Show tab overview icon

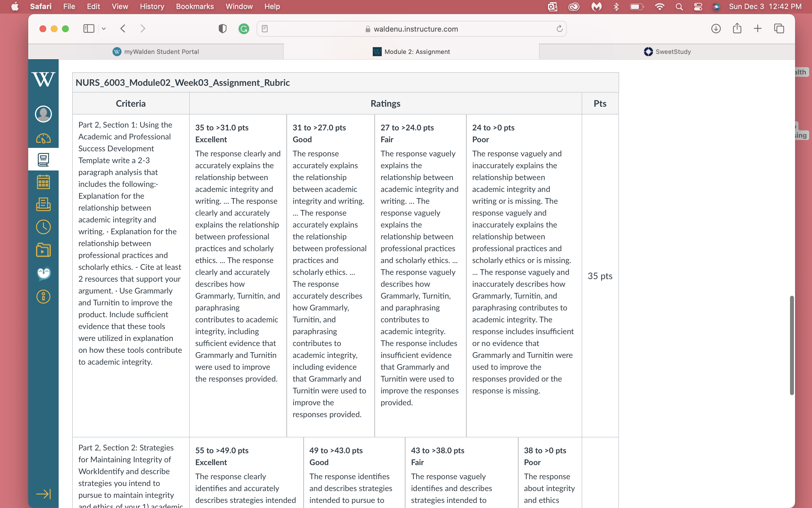point(779,29)
